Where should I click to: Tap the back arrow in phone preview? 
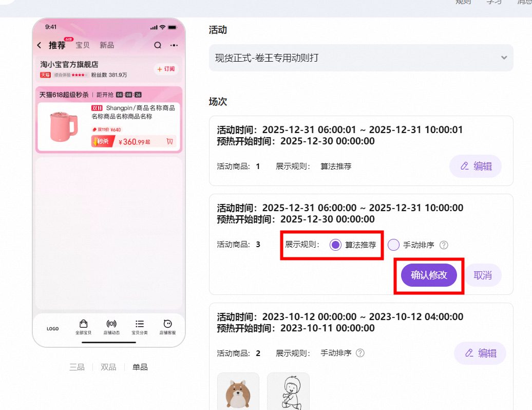tap(40, 45)
